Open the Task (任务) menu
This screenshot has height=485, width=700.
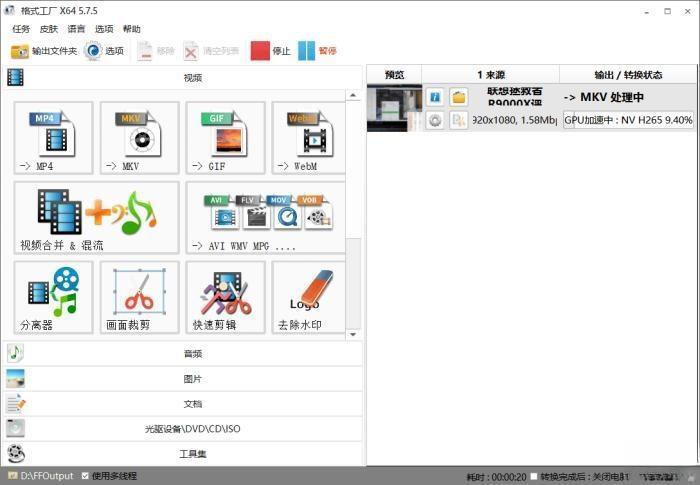click(21, 29)
